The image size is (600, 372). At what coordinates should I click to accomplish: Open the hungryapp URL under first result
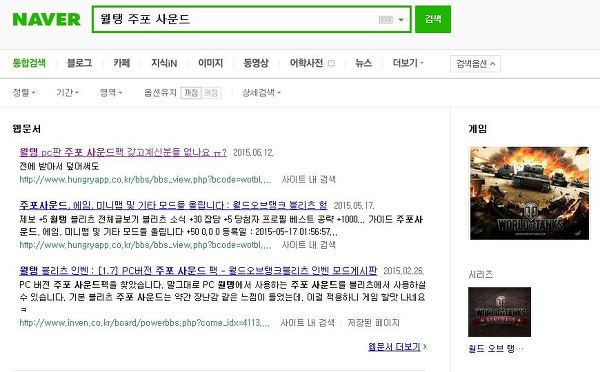click(x=145, y=179)
